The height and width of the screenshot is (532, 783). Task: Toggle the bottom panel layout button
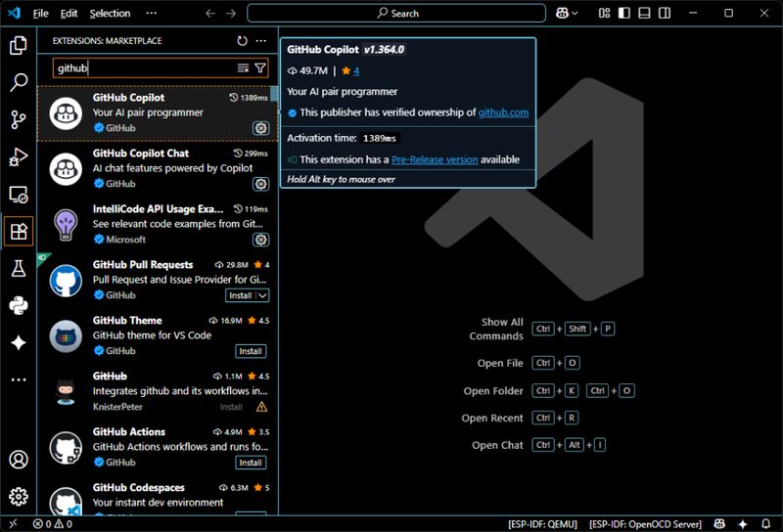pyautogui.click(x=648, y=14)
